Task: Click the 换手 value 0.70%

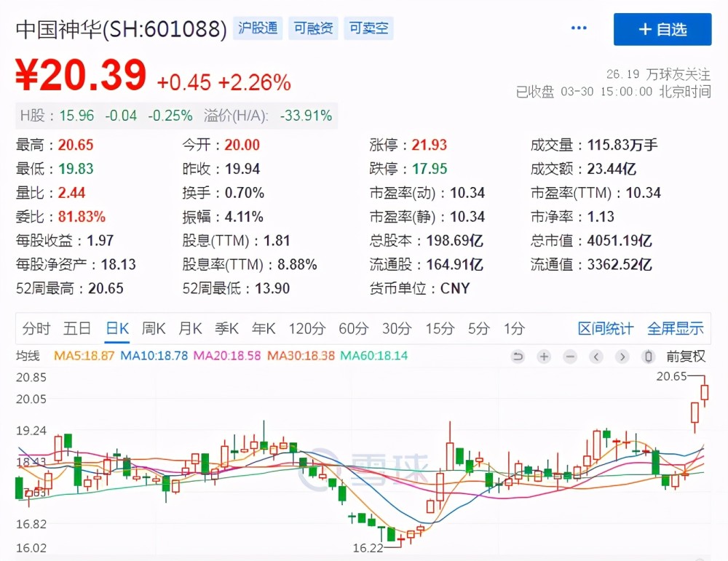Action: [244, 193]
